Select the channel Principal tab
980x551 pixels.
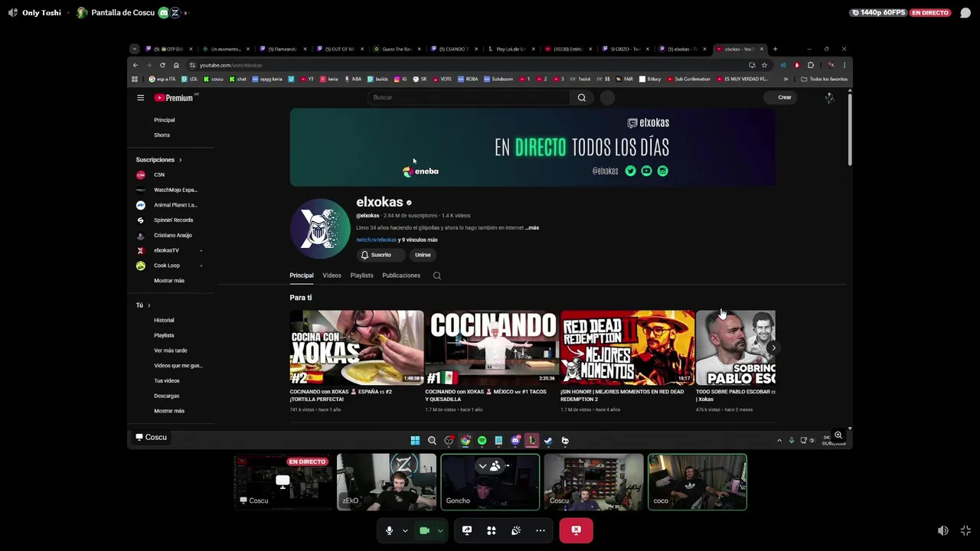coord(302,275)
